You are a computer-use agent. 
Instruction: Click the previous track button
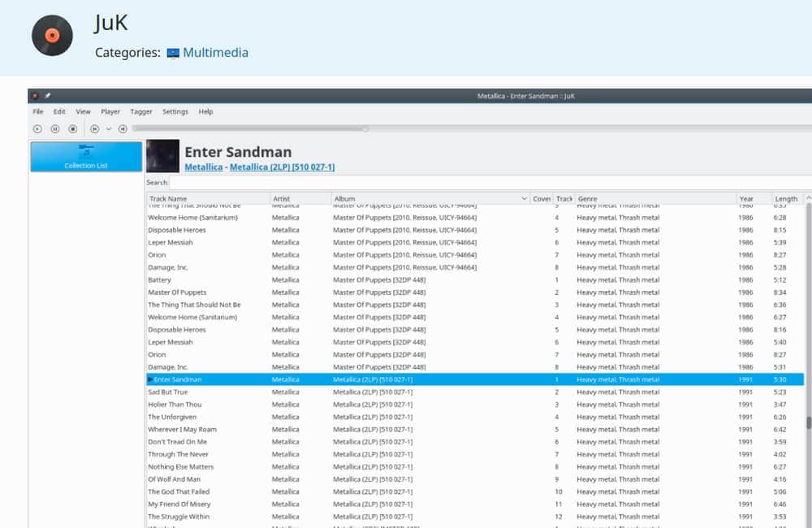point(94,129)
